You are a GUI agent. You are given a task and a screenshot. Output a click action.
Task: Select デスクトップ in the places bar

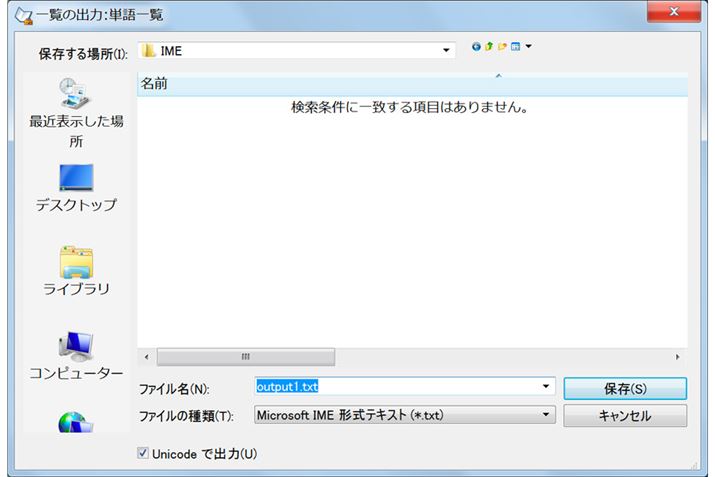pyautogui.click(x=76, y=188)
